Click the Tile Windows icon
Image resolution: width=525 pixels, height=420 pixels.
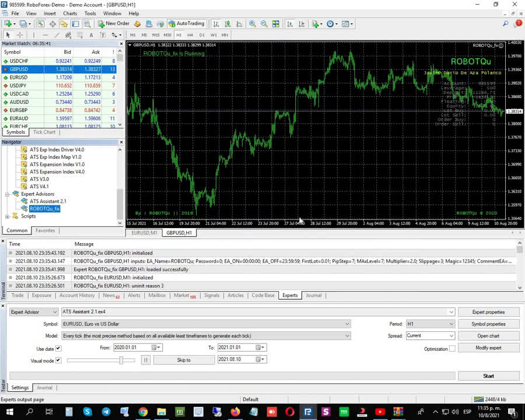275,24
